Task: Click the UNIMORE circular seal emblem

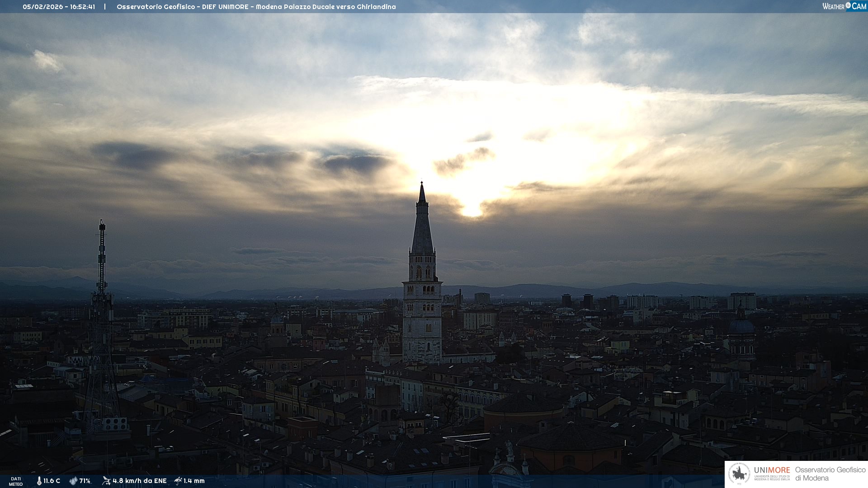Action: tap(739, 474)
